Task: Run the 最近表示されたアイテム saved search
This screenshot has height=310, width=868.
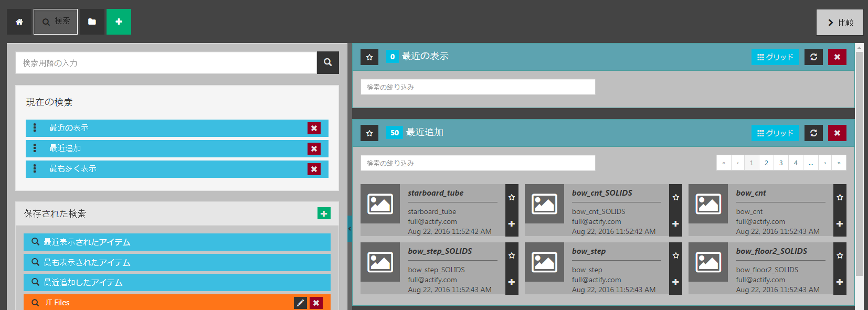Action: tap(177, 242)
